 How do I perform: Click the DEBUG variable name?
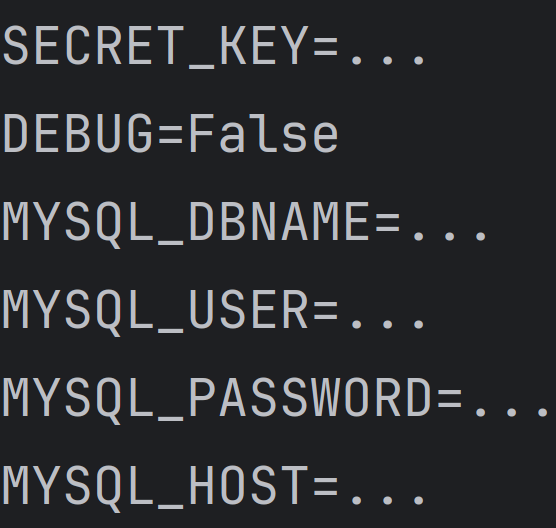[77, 134]
